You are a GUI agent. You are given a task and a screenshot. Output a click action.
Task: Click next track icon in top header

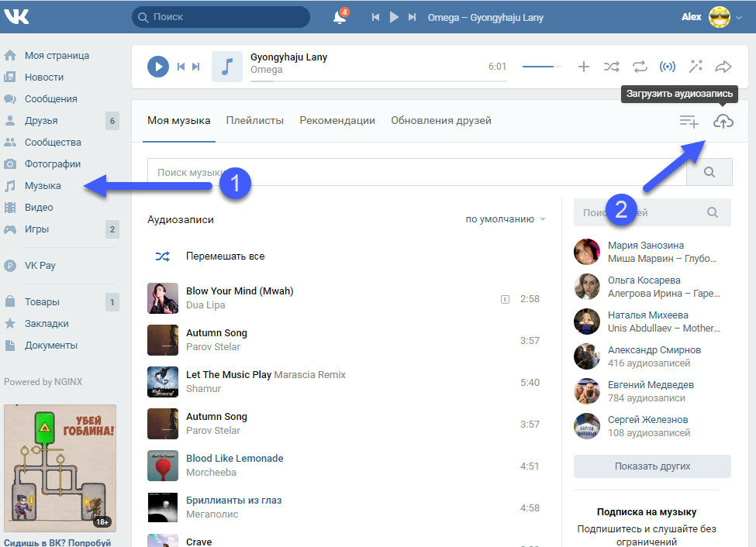click(412, 17)
